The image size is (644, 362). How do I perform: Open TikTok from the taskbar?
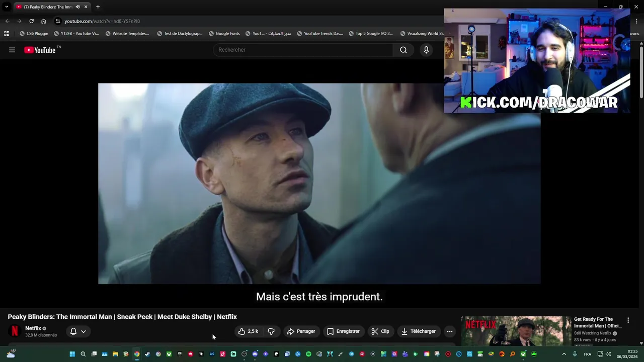(223, 354)
